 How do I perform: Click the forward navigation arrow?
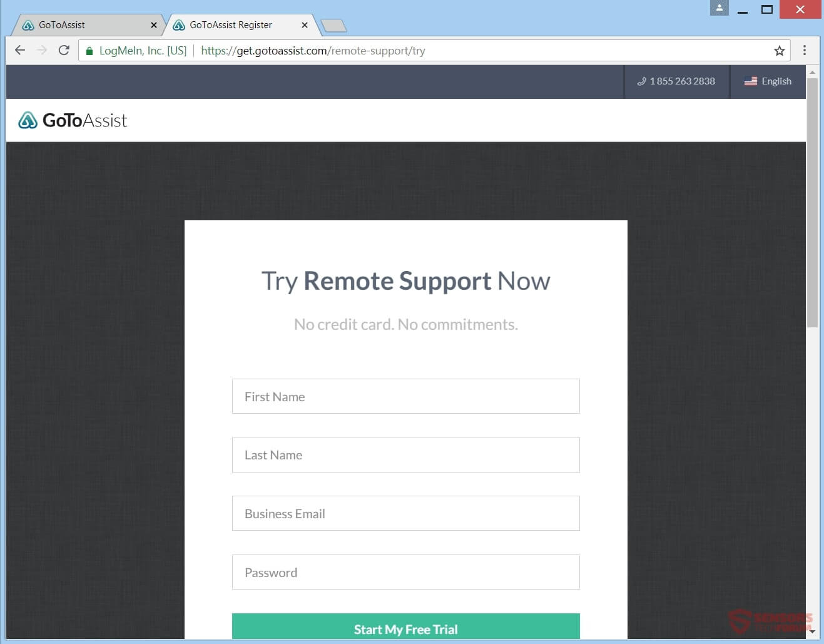click(x=41, y=50)
